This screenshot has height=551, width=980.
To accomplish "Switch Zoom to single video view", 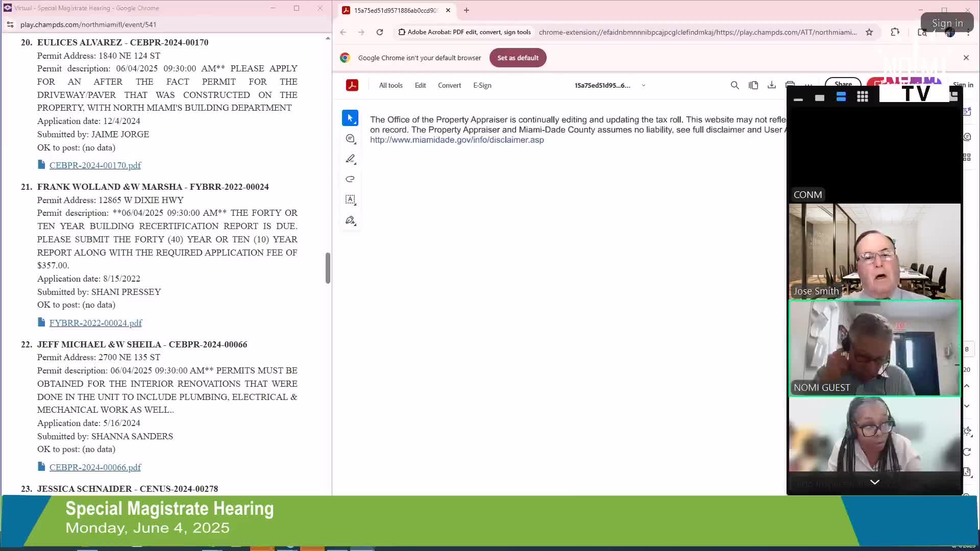I will [820, 97].
